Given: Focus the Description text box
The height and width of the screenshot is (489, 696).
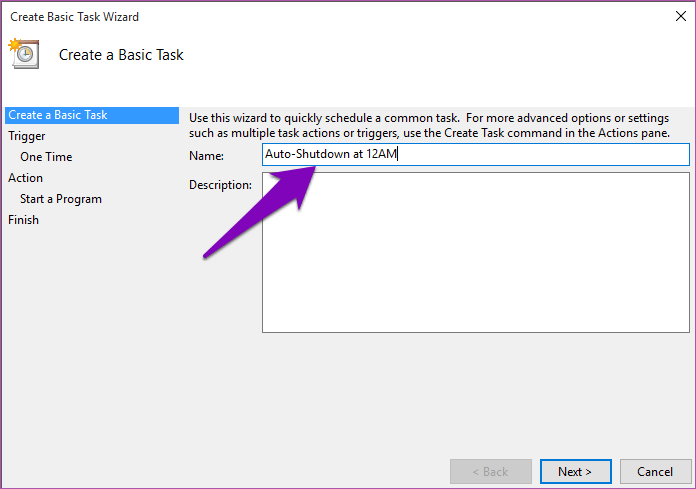Looking at the screenshot, I should coord(475,252).
